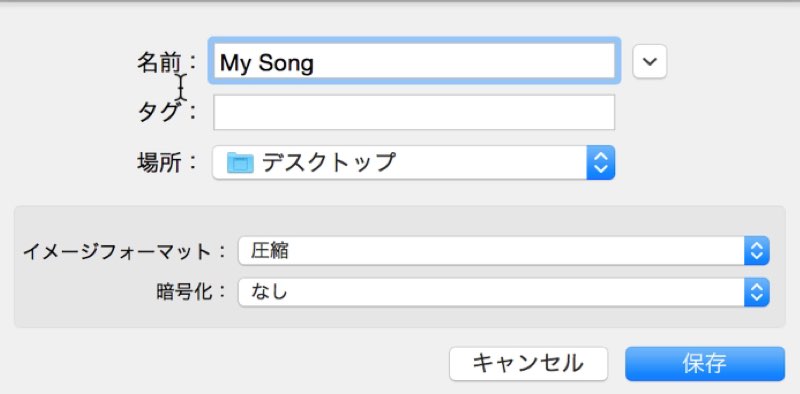Click the empty タグ input field

pos(414,112)
